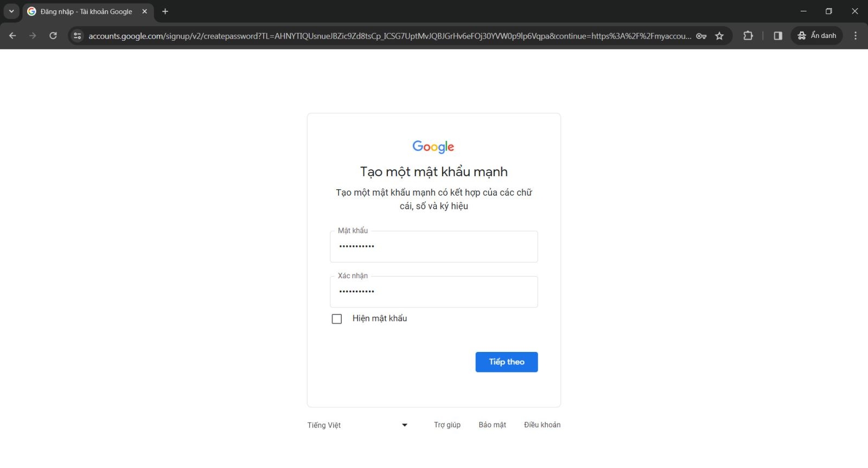This screenshot has height=468, width=868.
Task: Click the 'Tạo một mật khẩu mạnh' heading
Action: pyautogui.click(x=434, y=172)
